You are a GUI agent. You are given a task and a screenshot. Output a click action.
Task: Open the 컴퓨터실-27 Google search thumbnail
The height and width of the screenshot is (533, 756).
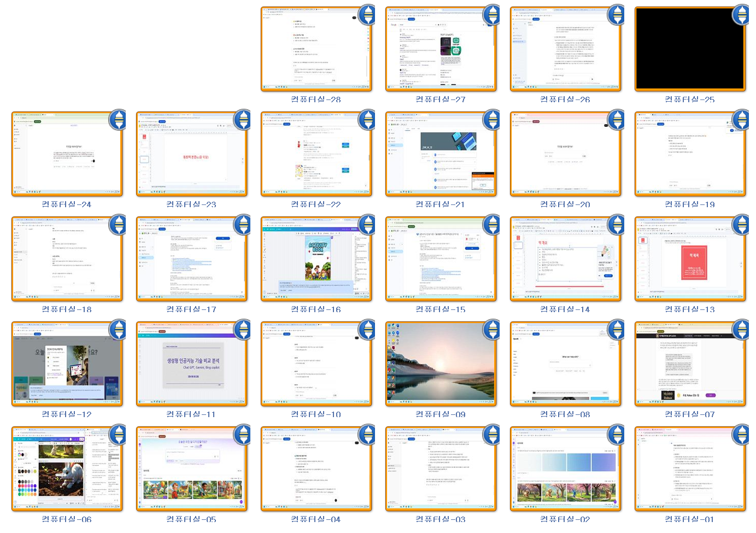440,49
